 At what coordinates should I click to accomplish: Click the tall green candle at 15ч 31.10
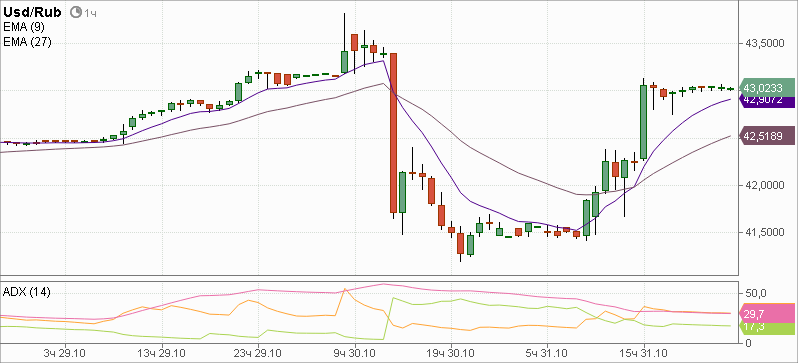click(x=643, y=122)
